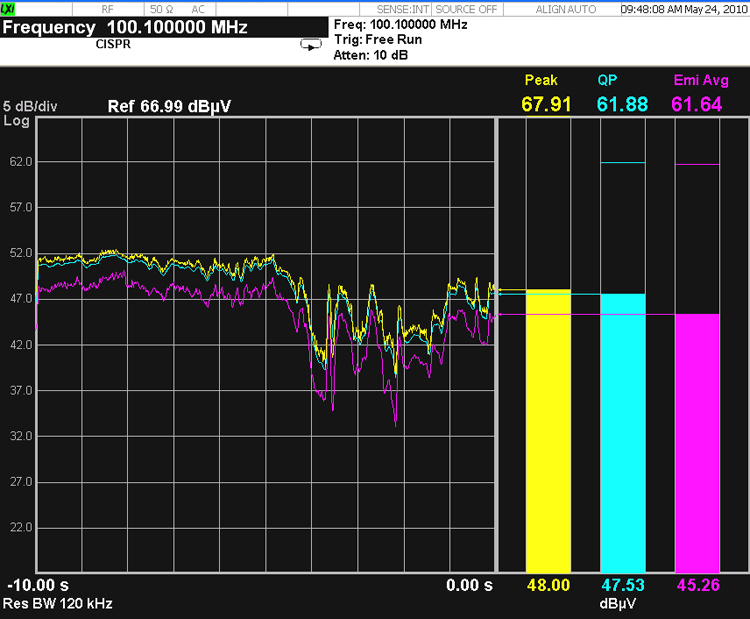Click the Ref 66.99 dBµV level value

pos(169,105)
